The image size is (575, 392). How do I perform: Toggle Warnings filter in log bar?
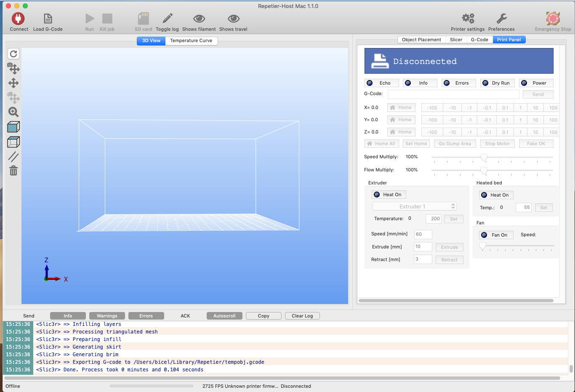[x=107, y=316]
